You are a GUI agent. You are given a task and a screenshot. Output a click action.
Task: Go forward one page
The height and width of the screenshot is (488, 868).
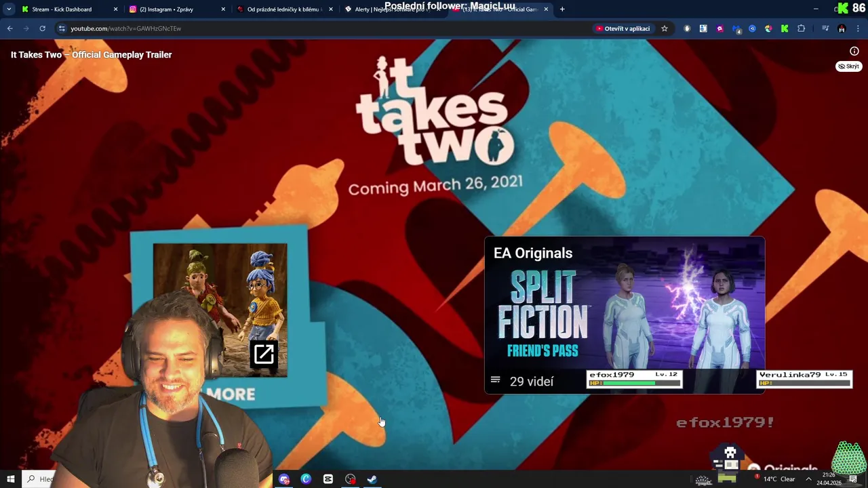26,28
